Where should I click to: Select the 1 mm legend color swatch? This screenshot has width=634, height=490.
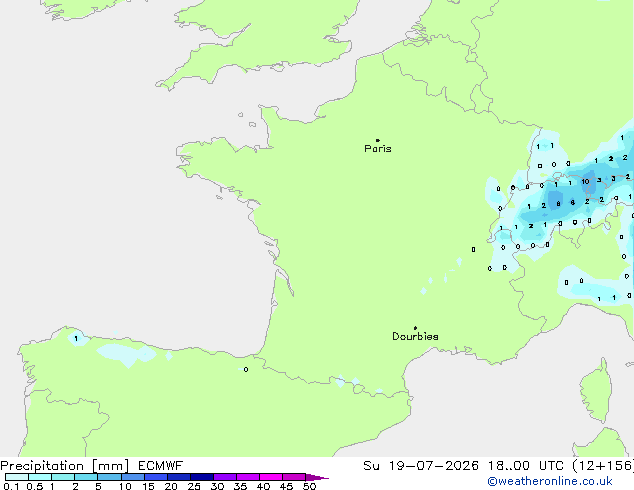(x=63, y=477)
